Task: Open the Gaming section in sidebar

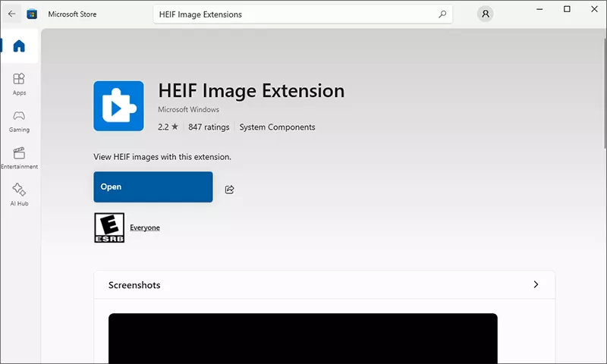Action: pyautogui.click(x=19, y=121)
